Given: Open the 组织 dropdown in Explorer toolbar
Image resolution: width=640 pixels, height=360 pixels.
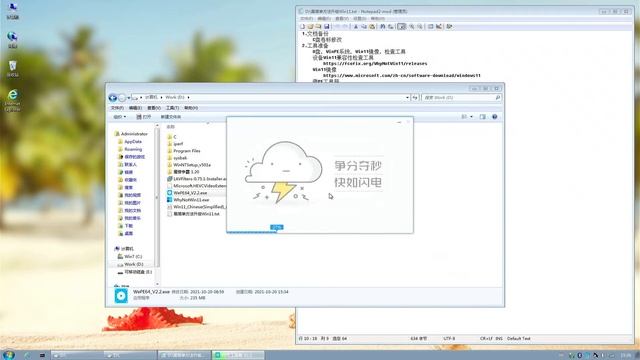Looking at the screenshot, I should (120, 117).
